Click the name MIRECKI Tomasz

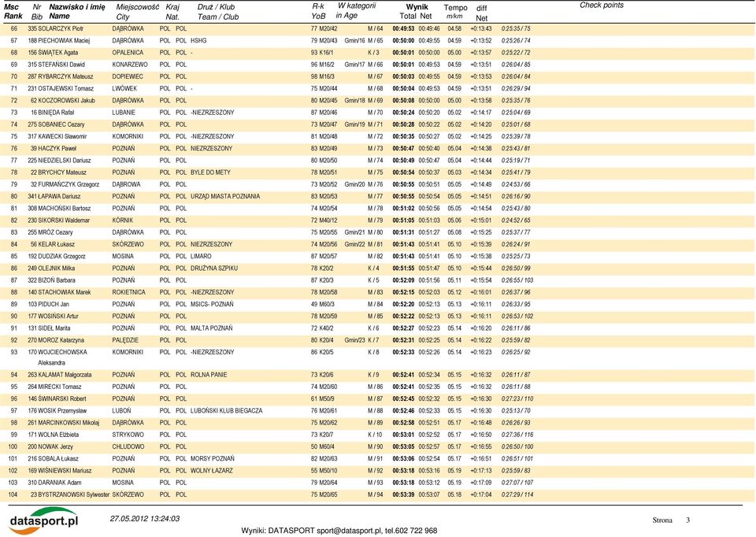[x=59, y=387]
